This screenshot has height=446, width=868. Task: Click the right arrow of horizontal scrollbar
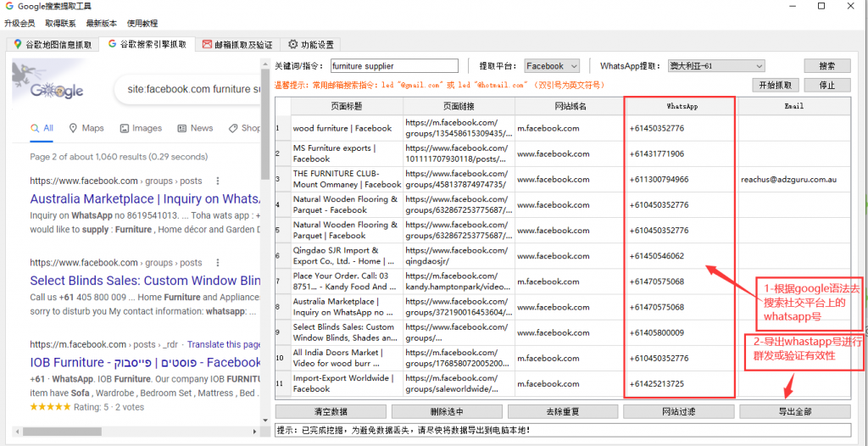(254, 431)
